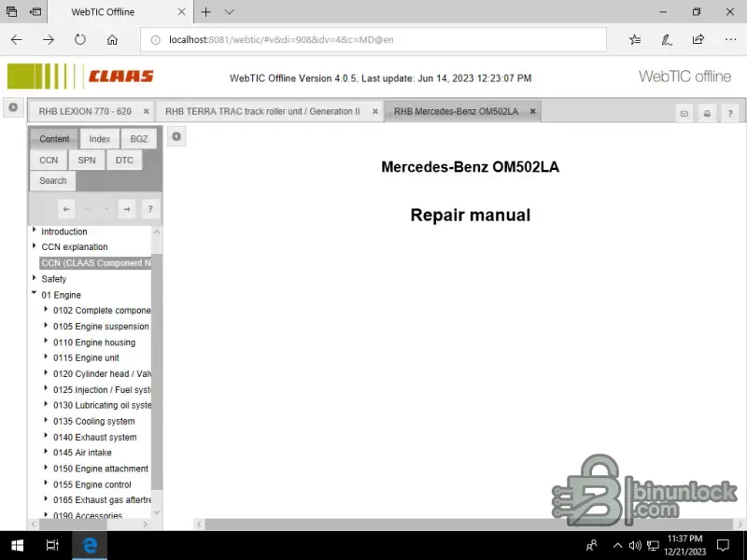Screen dimensions: 747x560
Task: Expand 0105 Engine suspension node
Action: coord(46,325)
